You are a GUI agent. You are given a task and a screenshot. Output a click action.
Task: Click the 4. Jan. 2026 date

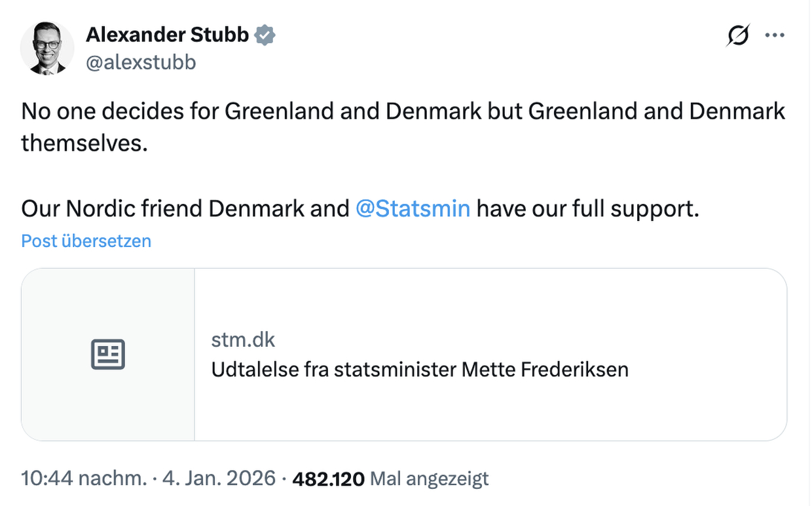[x=218, y=478]
